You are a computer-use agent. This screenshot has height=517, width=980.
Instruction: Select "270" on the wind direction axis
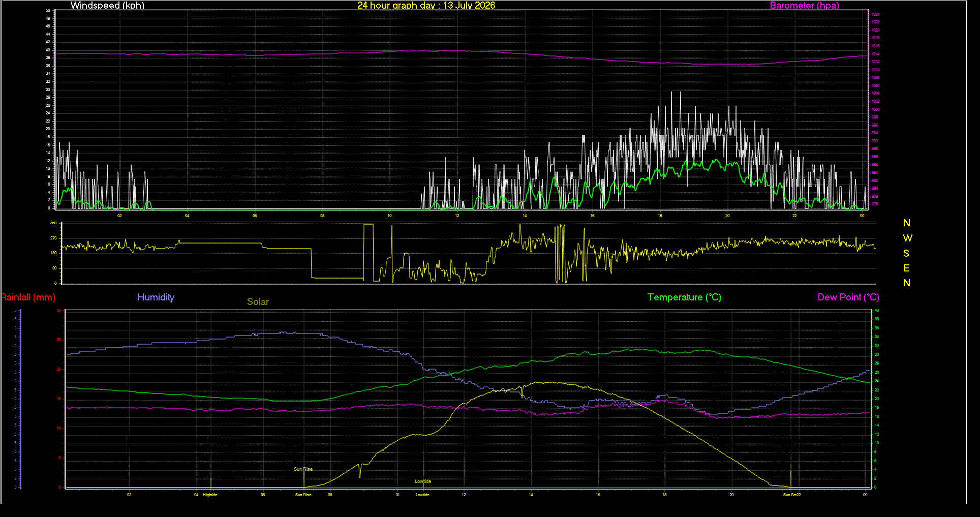click(53, 238)
